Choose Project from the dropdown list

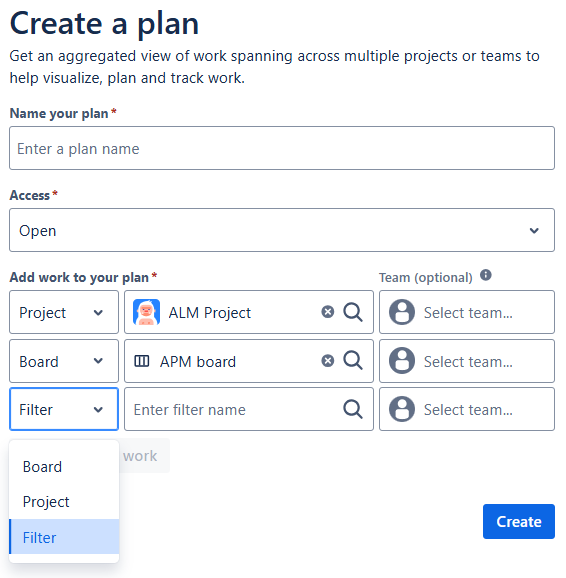click(x=64, y=502)
